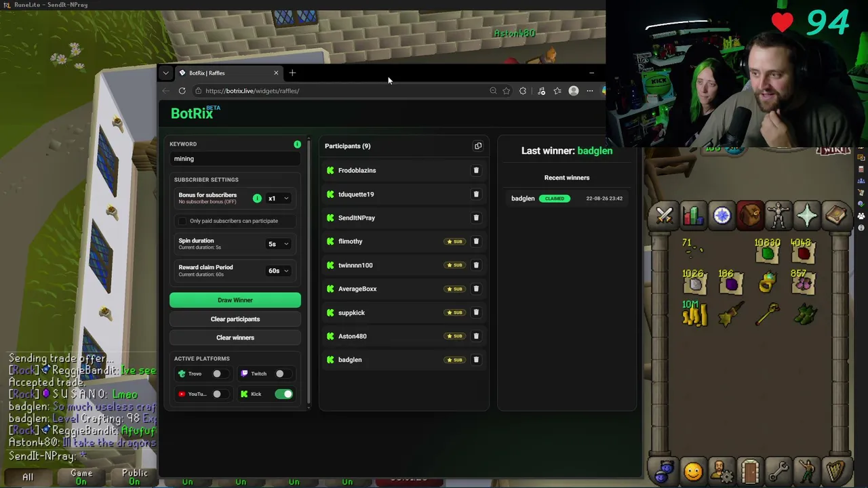Viewport: 868px width, 488px height.
Task: Click the Draw Winner button
Action: click(235, 300)
